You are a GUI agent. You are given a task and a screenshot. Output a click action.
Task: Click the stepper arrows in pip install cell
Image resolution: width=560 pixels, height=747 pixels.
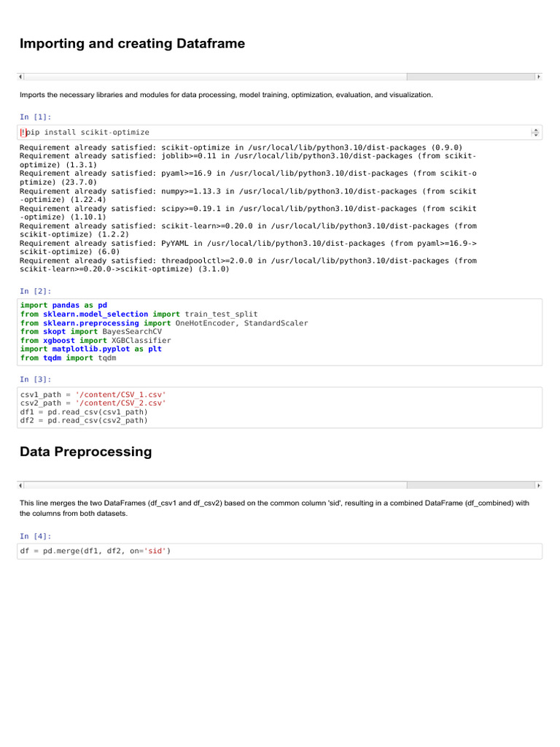click(536, 133)
